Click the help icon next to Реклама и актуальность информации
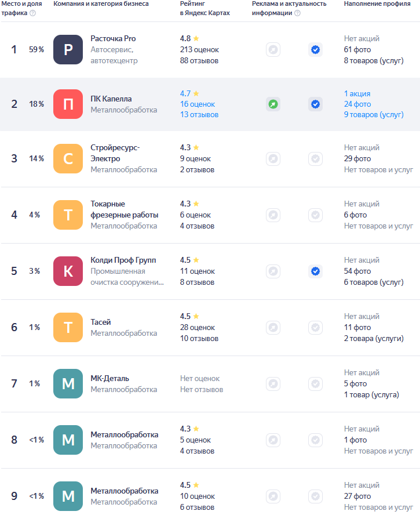Screen dimensions: 420x522 tap(298, 13)
